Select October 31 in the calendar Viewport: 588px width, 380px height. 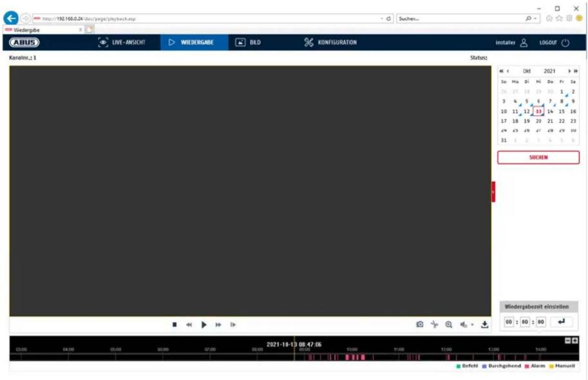coord(504,140)
